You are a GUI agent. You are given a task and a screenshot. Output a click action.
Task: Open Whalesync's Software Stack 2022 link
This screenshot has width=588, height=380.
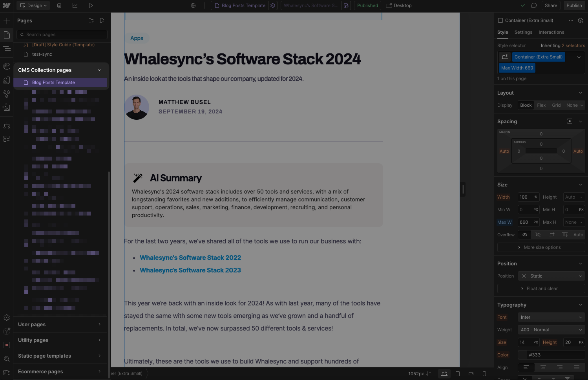(190, 258)
